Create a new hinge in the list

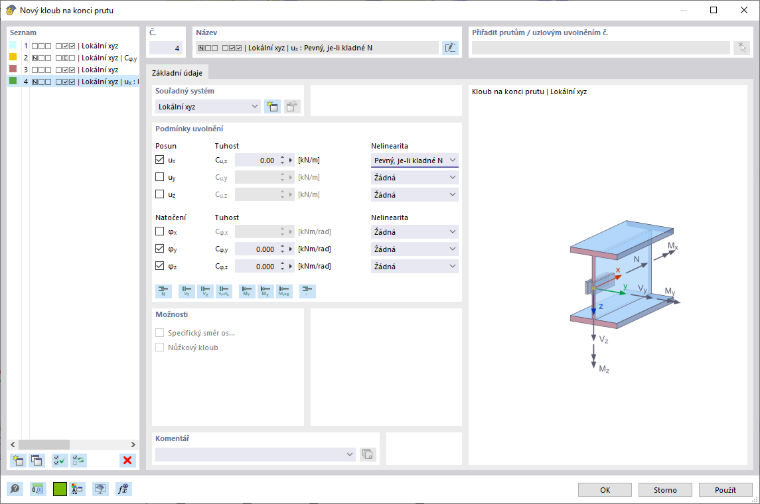(18, 460)
